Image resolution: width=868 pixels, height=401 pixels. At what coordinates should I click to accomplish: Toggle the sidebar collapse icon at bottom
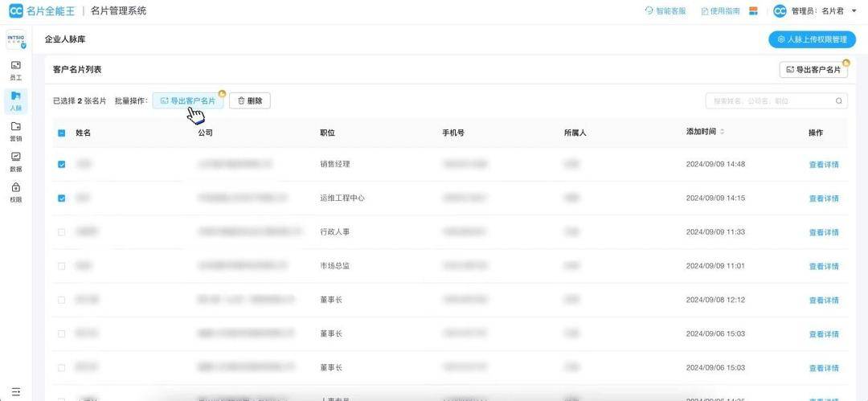(15, 391)
